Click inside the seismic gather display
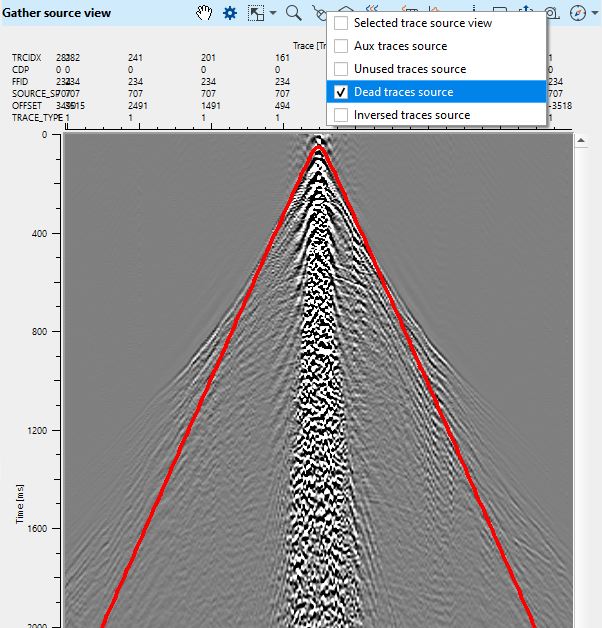This screenshot has width=602, height=628. point(318,380)
